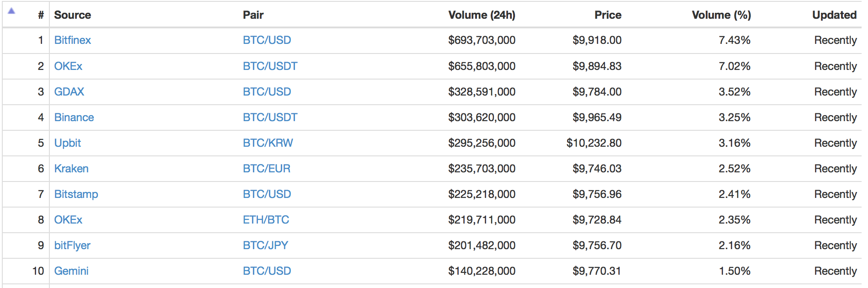Open Gemini exchange link
Screen dimensions: 868x288
pos(71,271)
